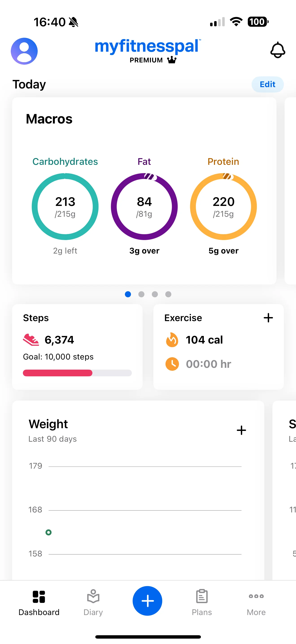Tap the exercise flame calories icon
This screenshot has height=644, width=296.
pyautogui.click(x=172, y=340)
